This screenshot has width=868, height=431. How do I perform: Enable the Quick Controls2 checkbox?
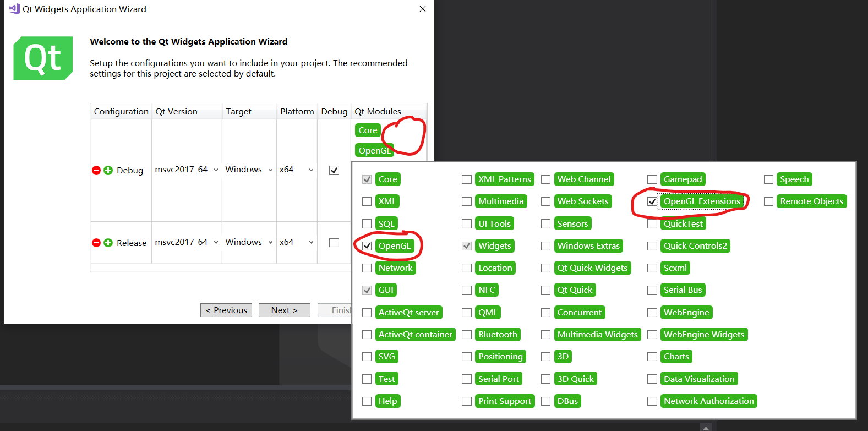click(652, 246)
